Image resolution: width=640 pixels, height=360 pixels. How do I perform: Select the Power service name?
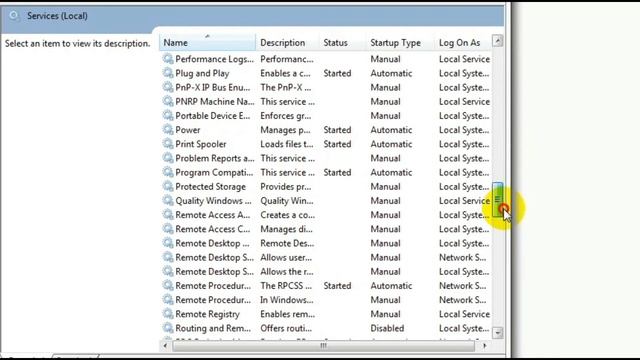[x=188, y=130]
